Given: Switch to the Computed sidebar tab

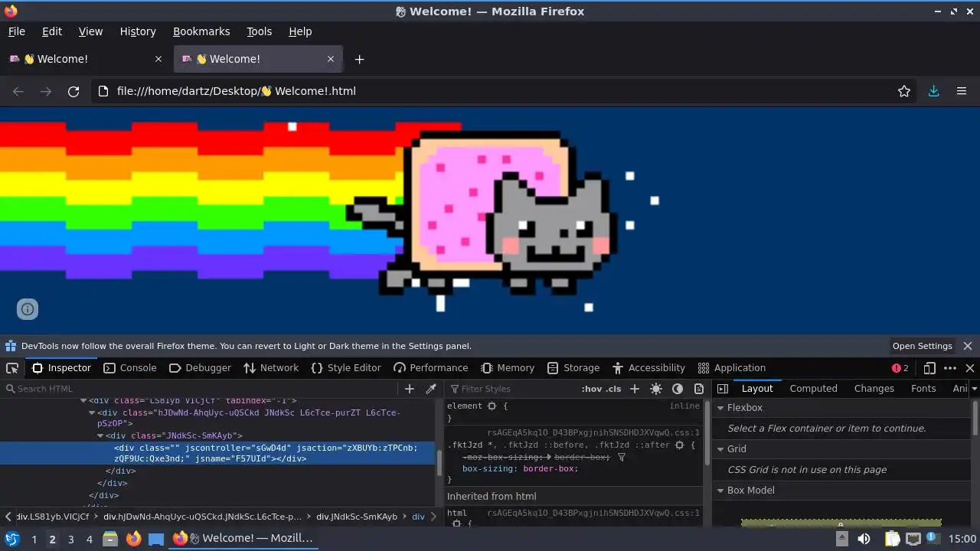Looking at the screenshot, I should (813, 389).
